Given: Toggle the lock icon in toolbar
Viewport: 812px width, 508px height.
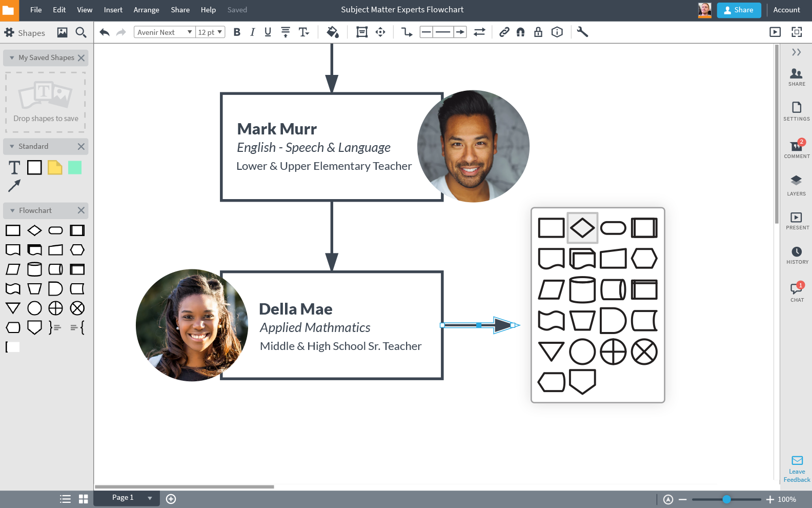Looking at the screenshot, I should tap(538, 32).
